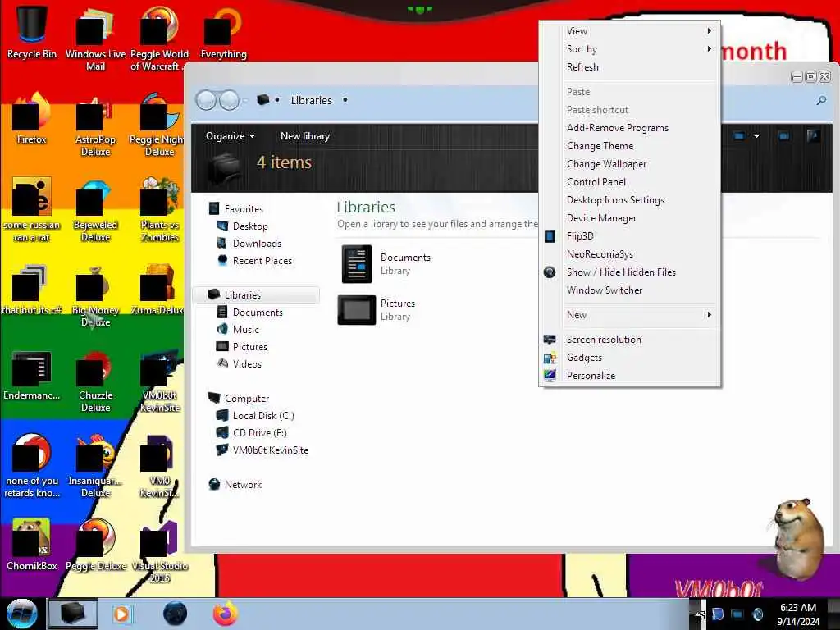Open the Insaniquarium Deluxe desktop icon
This screenshot has height=630, width=840.
pos(95,466)
